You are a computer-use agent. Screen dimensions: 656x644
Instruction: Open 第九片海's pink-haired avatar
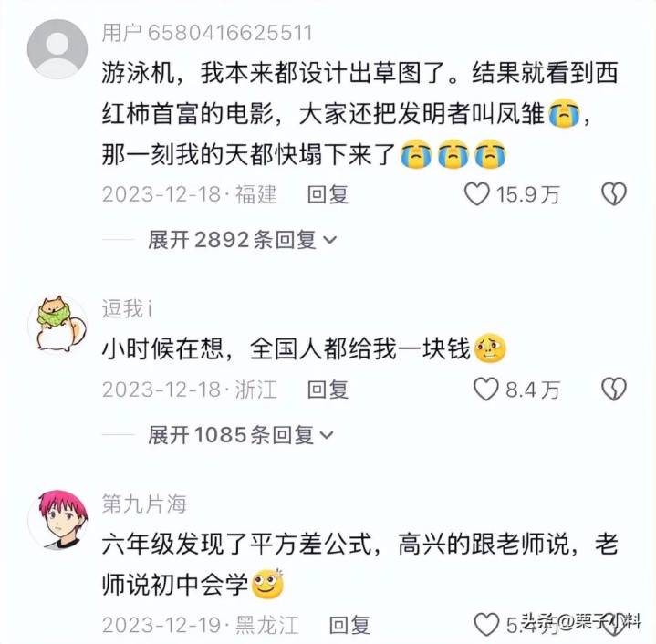point(57,519)
